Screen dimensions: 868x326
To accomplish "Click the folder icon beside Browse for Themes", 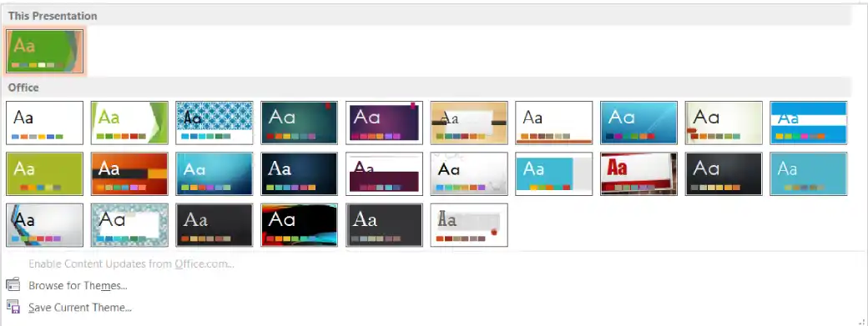I will [13, 285].
